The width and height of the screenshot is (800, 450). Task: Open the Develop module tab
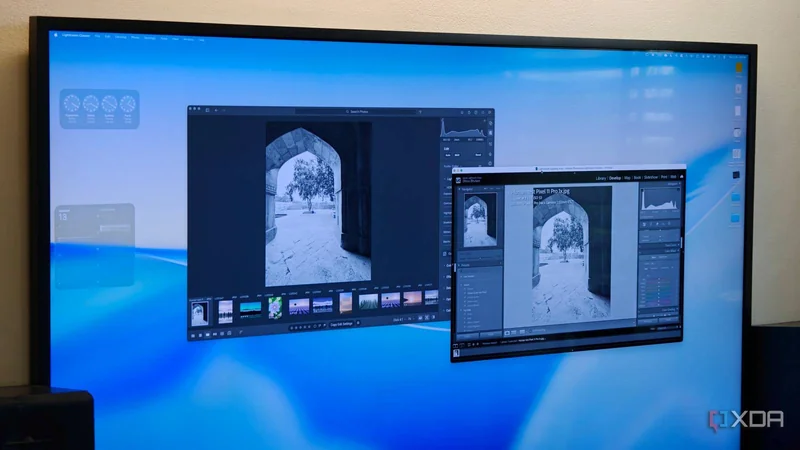[615, 178]
